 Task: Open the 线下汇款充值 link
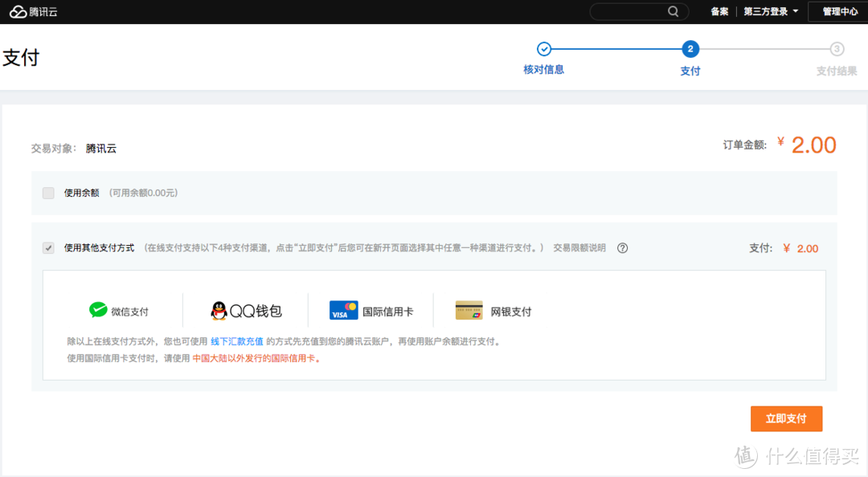click(237, 341)
